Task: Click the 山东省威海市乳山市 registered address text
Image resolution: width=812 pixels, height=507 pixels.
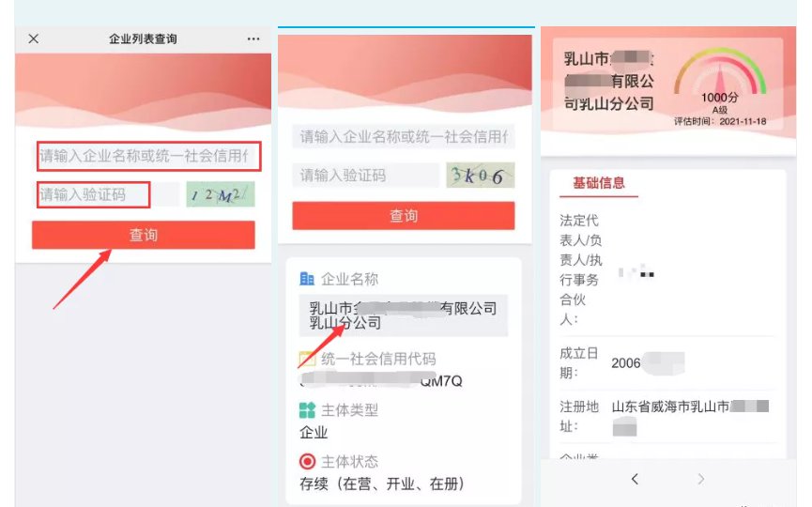Action: tap(670, 407)
